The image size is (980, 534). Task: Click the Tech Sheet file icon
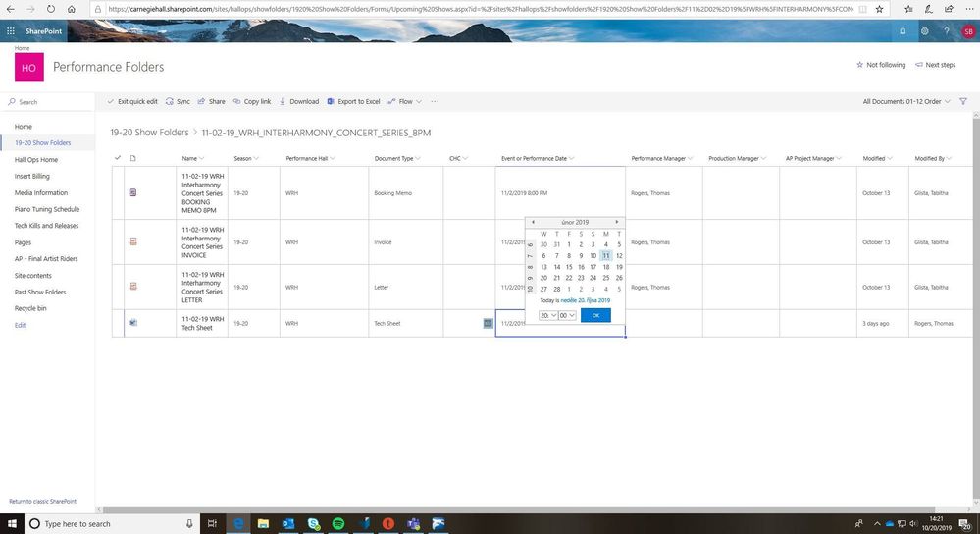tap(133, 323)
